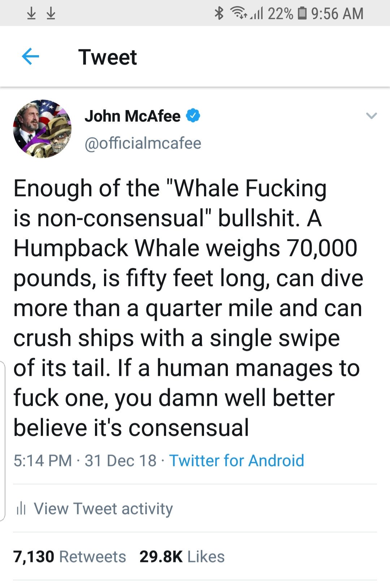Screen dimensions: 390x588
Task: Tap the second download arrow in status bar
Action: (51, 13)
